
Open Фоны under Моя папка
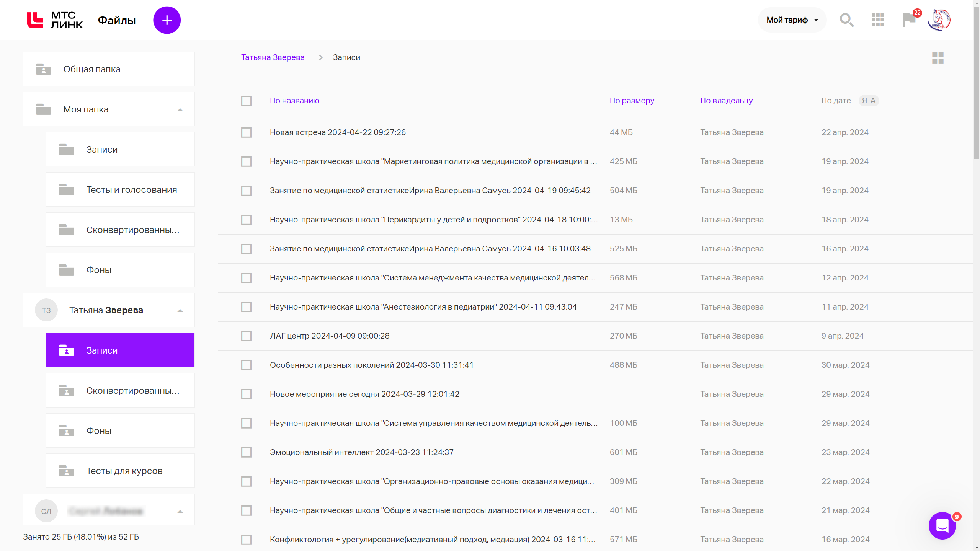pos(120,270)
